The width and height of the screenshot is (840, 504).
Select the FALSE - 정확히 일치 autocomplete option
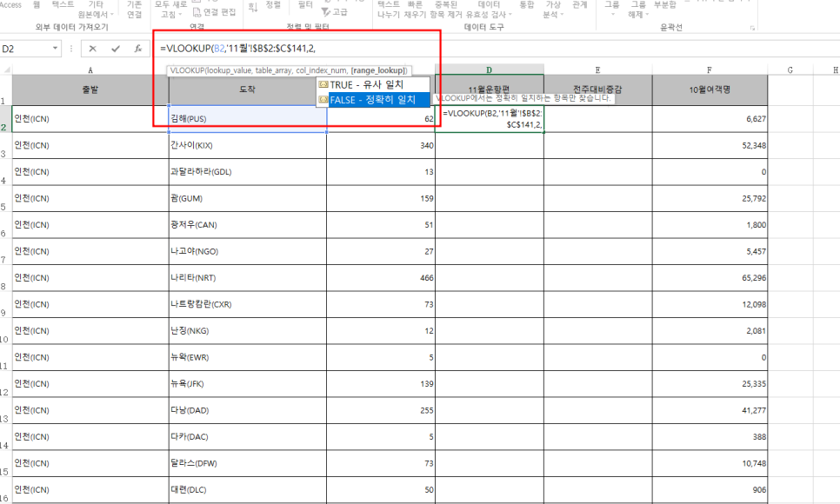373,100
